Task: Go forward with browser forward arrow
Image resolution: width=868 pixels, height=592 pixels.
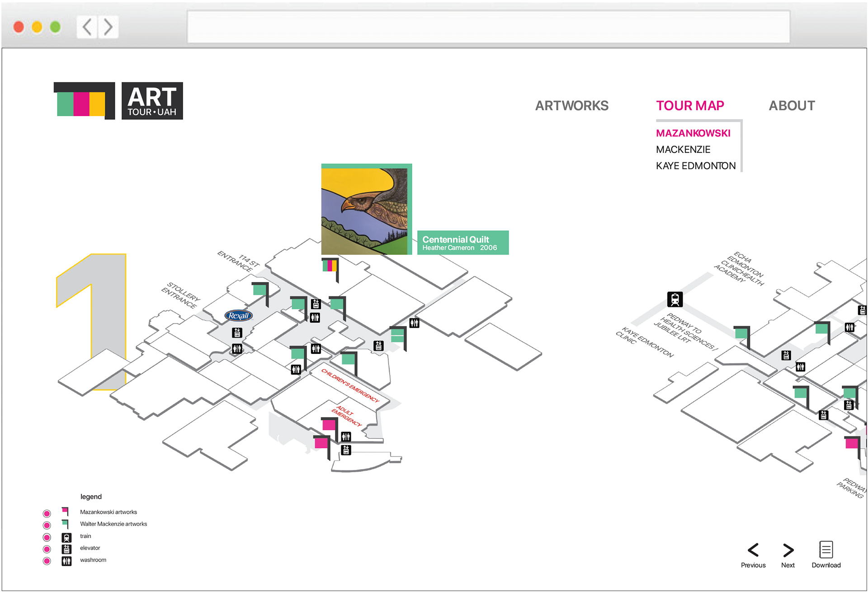Action: (108, 27)
